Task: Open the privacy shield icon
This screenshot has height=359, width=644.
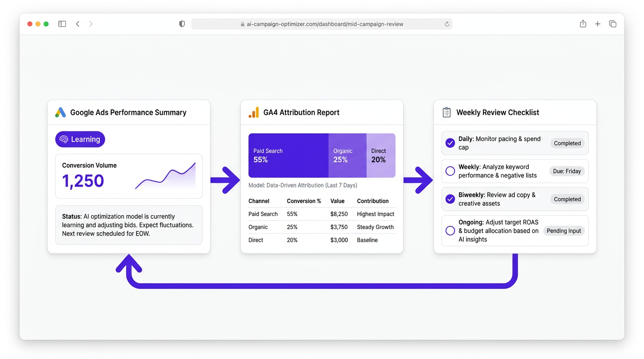Action: point(182,24)
